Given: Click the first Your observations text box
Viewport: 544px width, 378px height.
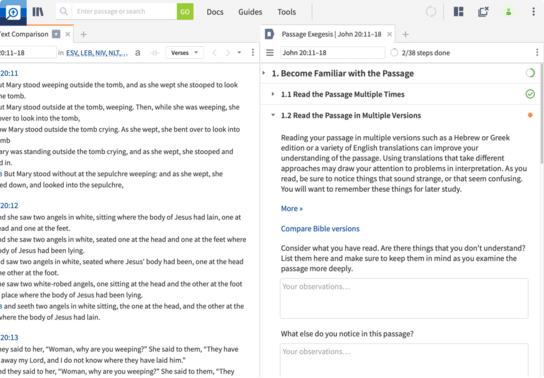Looking at the screenshot, I should [x=404, y=299].
